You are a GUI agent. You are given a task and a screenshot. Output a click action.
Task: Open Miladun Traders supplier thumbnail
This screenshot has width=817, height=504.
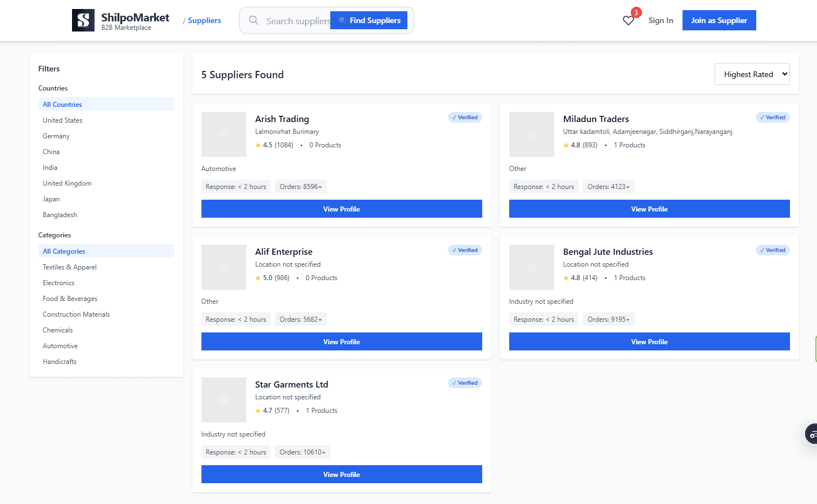coord(532,134)
